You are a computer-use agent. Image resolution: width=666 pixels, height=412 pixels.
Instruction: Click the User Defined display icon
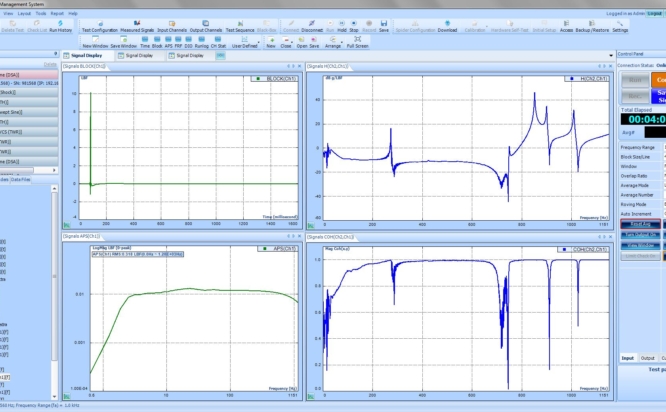point(244,42)
